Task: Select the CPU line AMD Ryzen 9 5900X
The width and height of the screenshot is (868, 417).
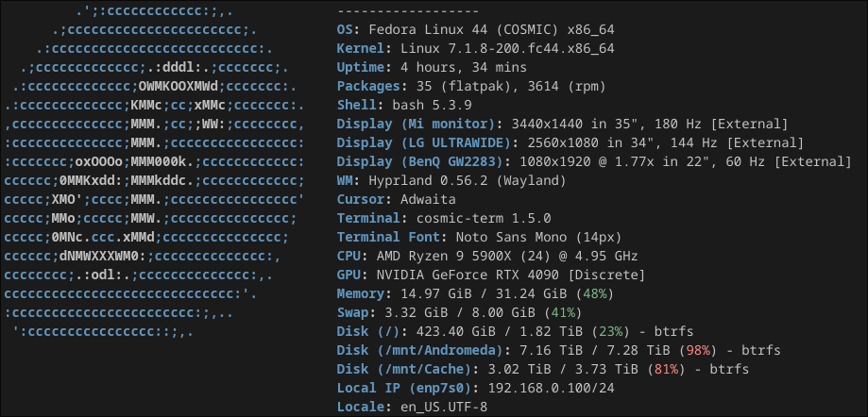Action: pyautogui.click(x=487, y=256)
